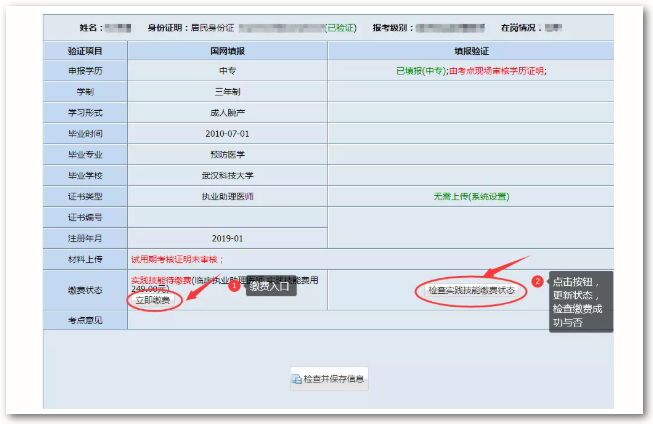Screen dimensions: 653x424
Task: Click the 点击按钮更新状态 callout note
Action: click(x=580, y=302)
